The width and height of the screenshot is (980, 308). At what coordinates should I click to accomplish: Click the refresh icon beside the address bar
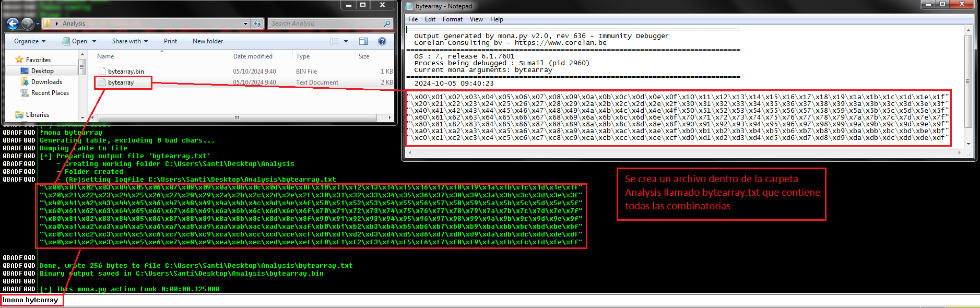[x=257, y=23]
